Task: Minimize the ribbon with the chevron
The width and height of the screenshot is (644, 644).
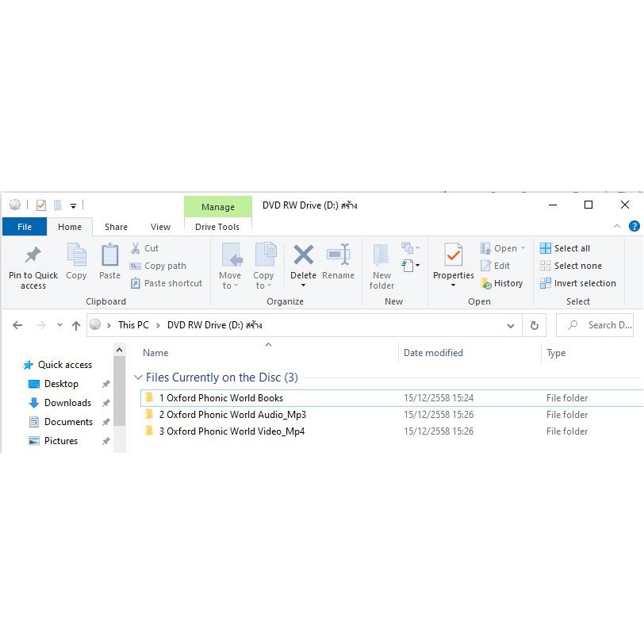Action: [x=616, y=226]
